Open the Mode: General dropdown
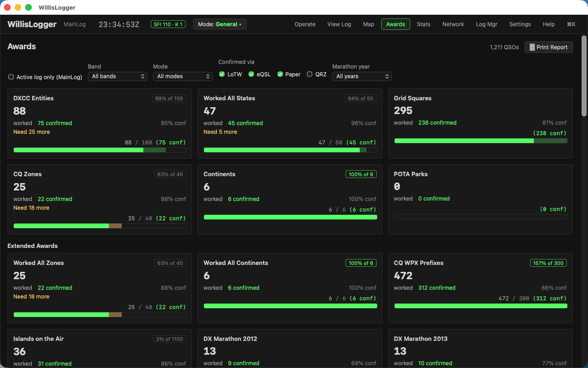588x368 pixels. [220, 24]
